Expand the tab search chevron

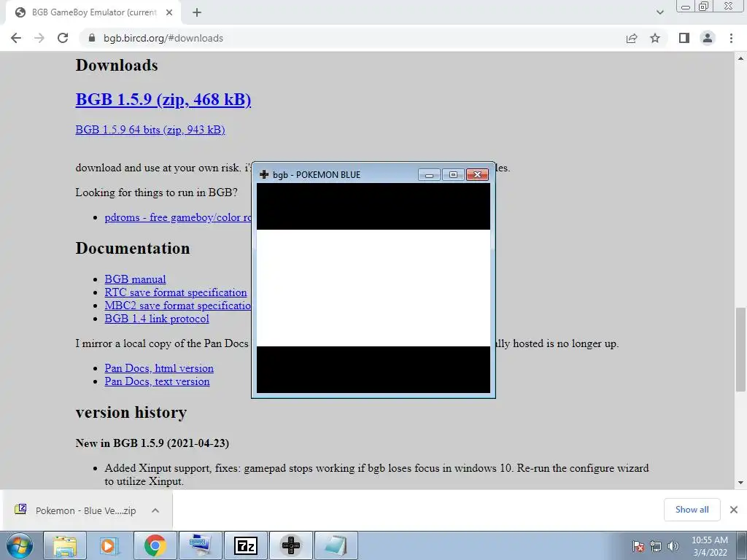(659, 12)
